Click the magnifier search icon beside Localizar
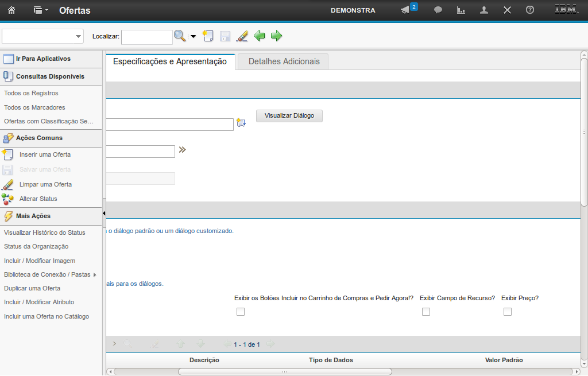This screenshot has width=588, height=376. 180,36
